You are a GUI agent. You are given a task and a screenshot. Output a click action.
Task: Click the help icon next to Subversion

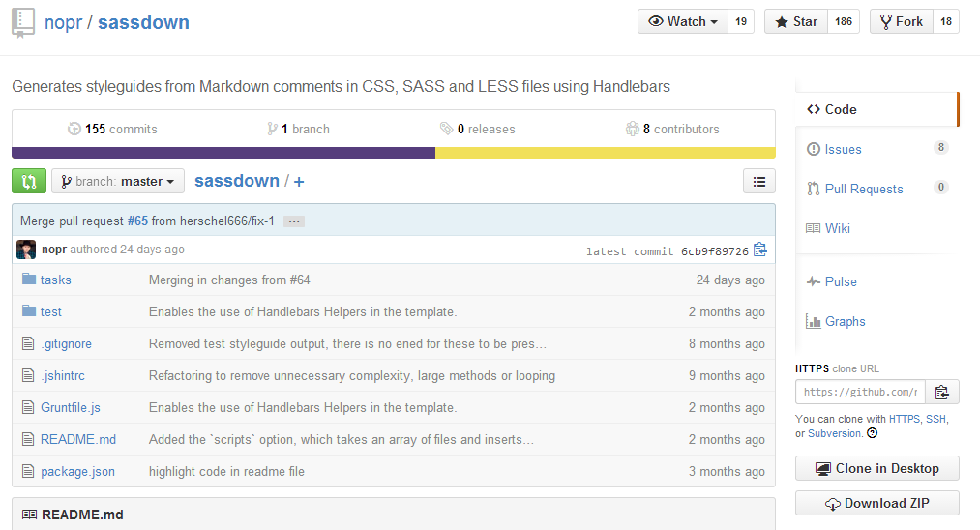(873, 433)
